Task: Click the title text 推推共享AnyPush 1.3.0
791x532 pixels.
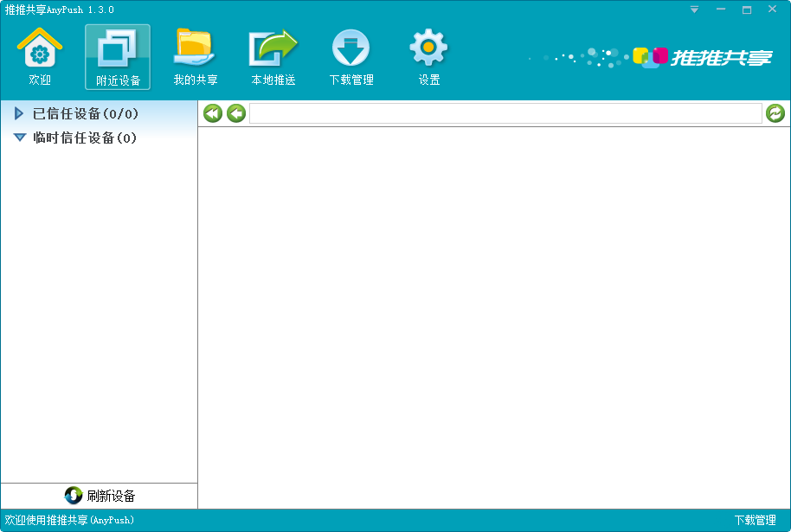Action: click(x=59, y=10)
